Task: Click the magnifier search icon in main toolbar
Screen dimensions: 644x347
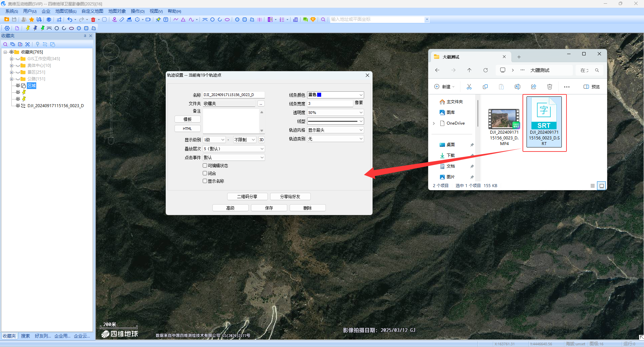Action: 323,19
